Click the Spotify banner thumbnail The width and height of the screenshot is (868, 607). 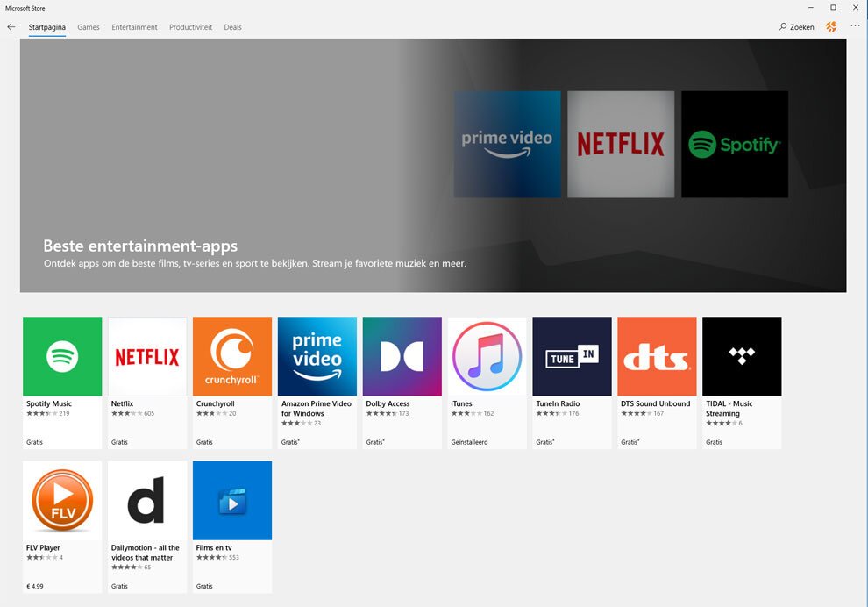point(735,144)
